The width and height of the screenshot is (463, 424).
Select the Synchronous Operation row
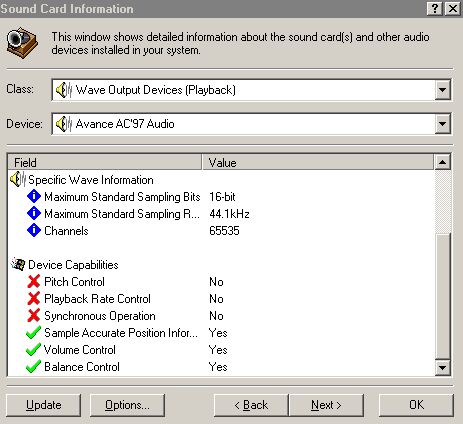[221, 315]
